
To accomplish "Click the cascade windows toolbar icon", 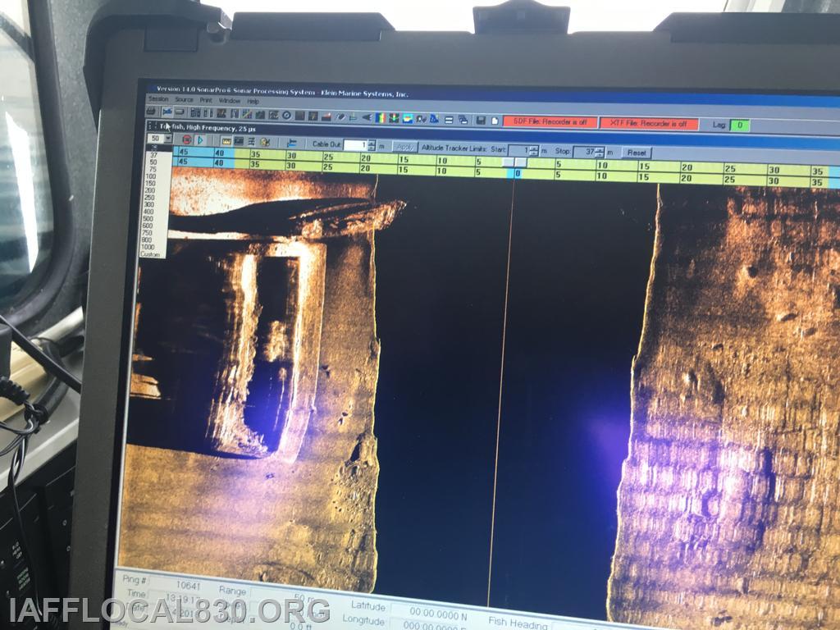I will click(463, 120).
